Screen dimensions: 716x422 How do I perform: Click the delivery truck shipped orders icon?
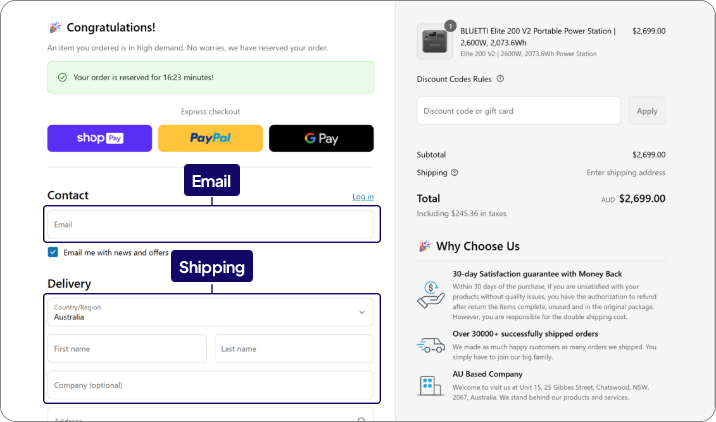click(x=430, y=345)
